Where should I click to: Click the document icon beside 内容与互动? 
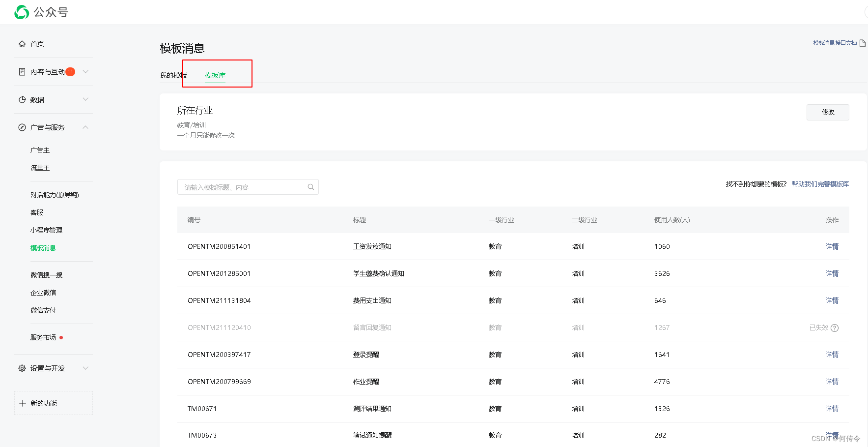tap(22, 72)
